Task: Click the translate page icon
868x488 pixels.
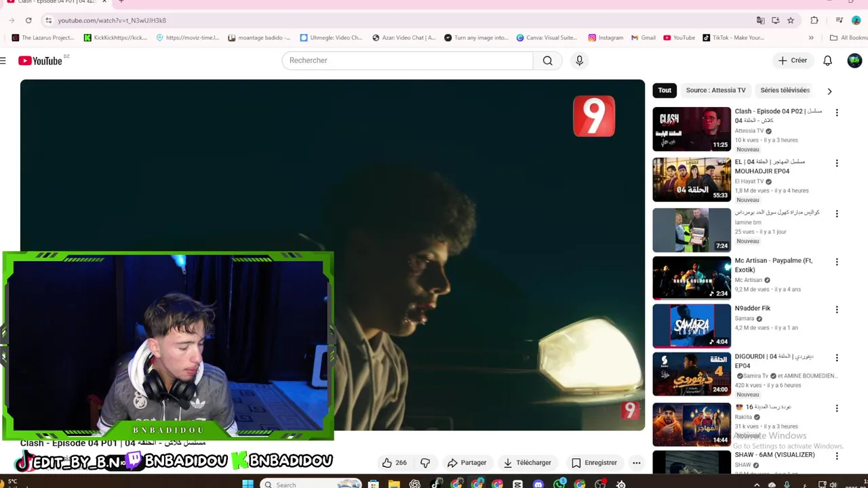Action: [760, 20]
